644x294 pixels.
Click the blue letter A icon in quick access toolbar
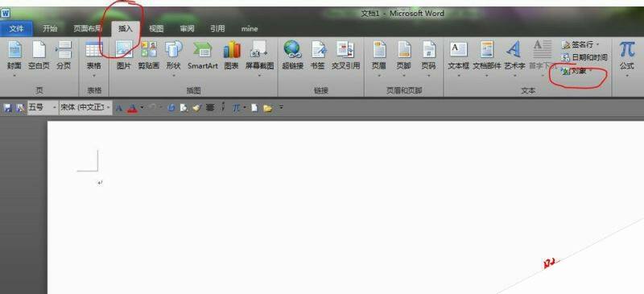[x=118, y=108]
